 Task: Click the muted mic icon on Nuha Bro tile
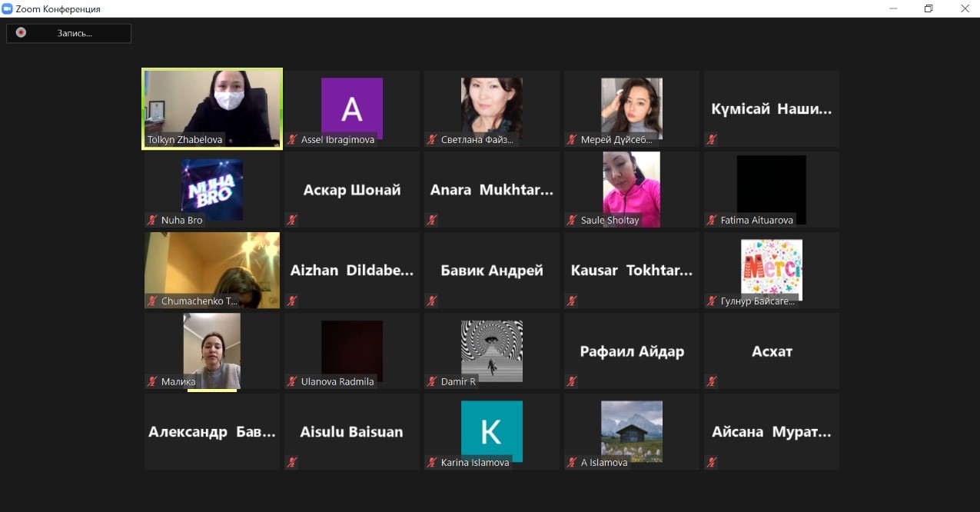(152, 220)
